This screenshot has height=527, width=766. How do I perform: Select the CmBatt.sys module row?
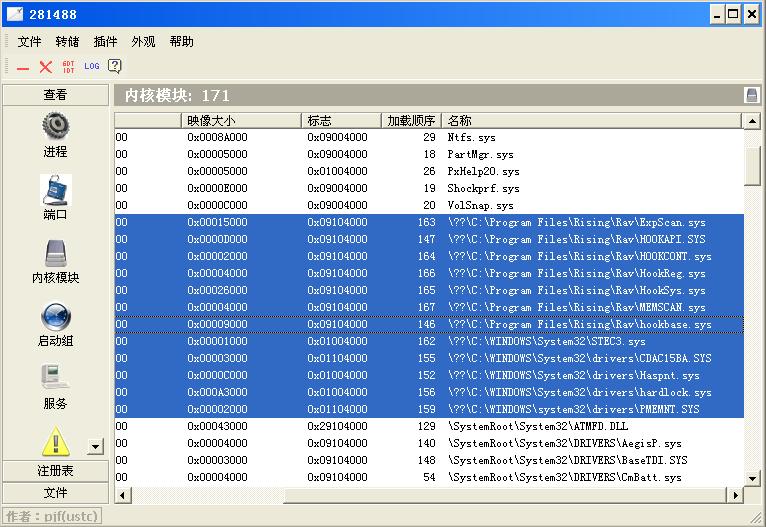click(x=429, y=477)
